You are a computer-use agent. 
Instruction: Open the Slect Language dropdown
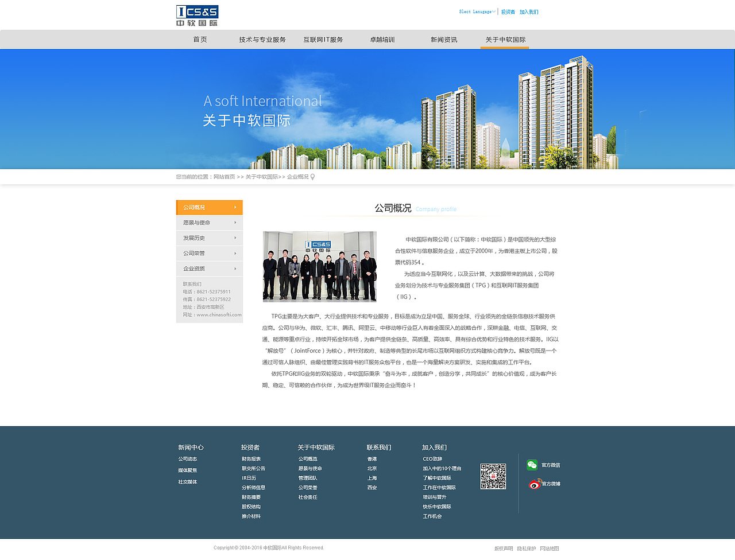pos(476,11)
